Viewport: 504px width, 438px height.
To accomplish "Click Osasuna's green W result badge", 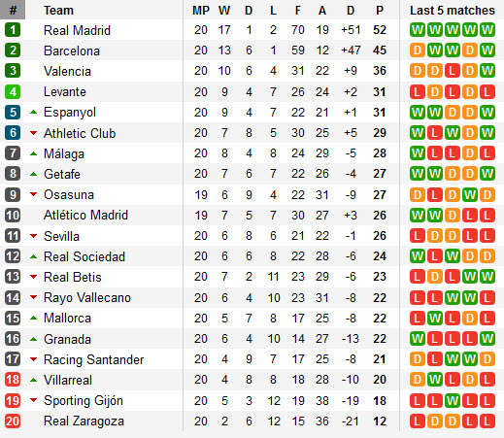I will 470,194.
